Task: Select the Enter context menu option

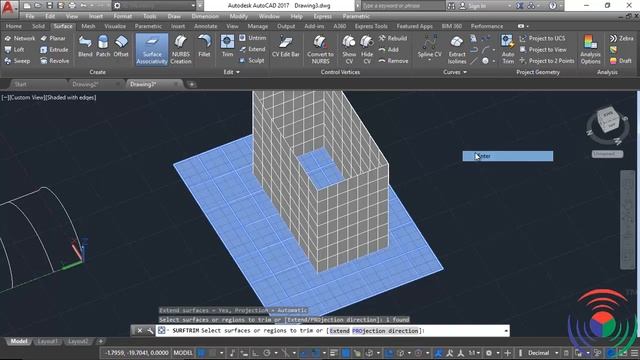Action: [x=508, y=156]
